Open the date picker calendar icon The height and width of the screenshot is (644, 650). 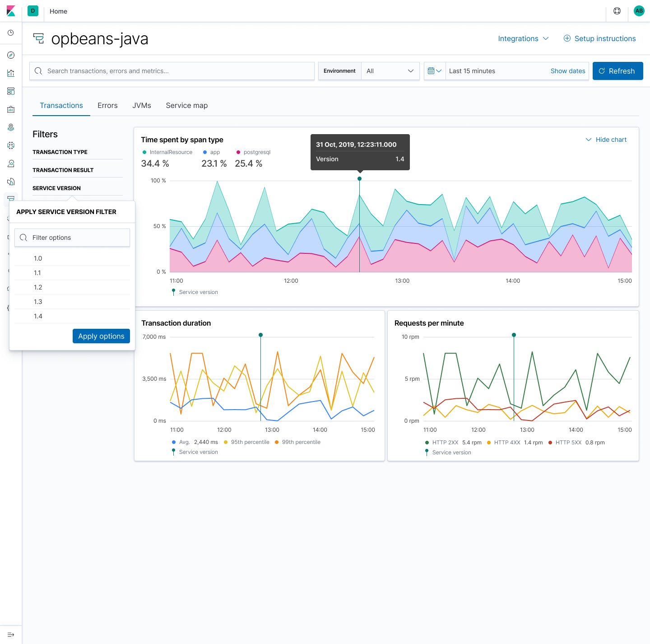coord(435,71)
